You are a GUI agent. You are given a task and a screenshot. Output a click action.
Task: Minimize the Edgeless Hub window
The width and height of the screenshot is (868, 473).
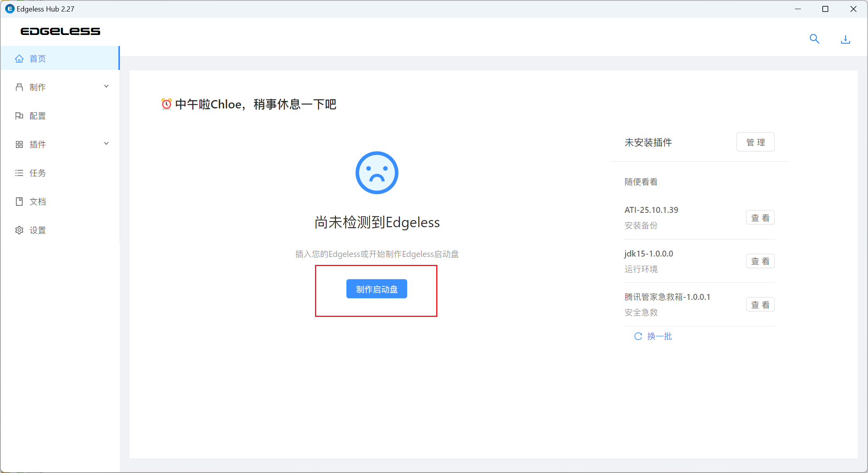(x=798, y=9)
